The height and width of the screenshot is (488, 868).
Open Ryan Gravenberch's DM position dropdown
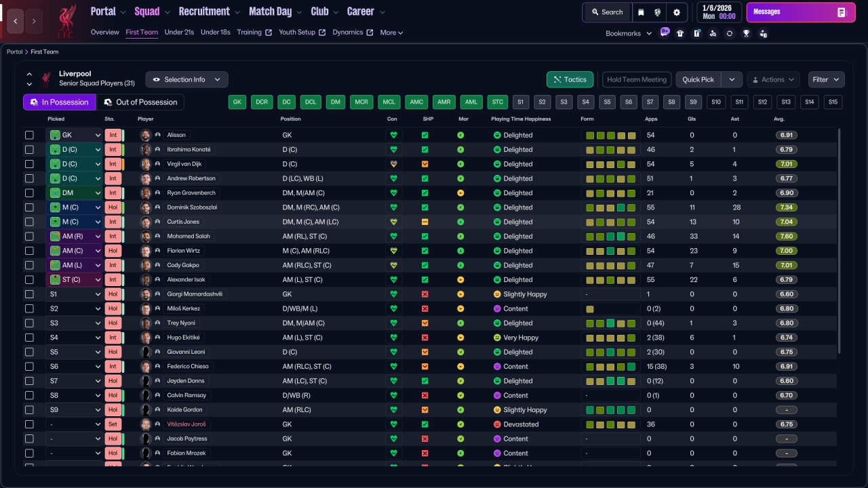click(75, 193)
